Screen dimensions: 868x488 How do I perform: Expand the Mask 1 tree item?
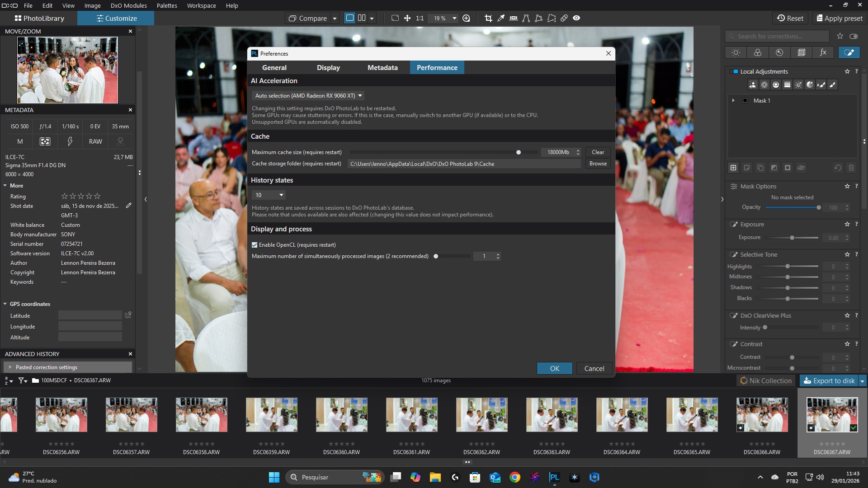point(733,100)
